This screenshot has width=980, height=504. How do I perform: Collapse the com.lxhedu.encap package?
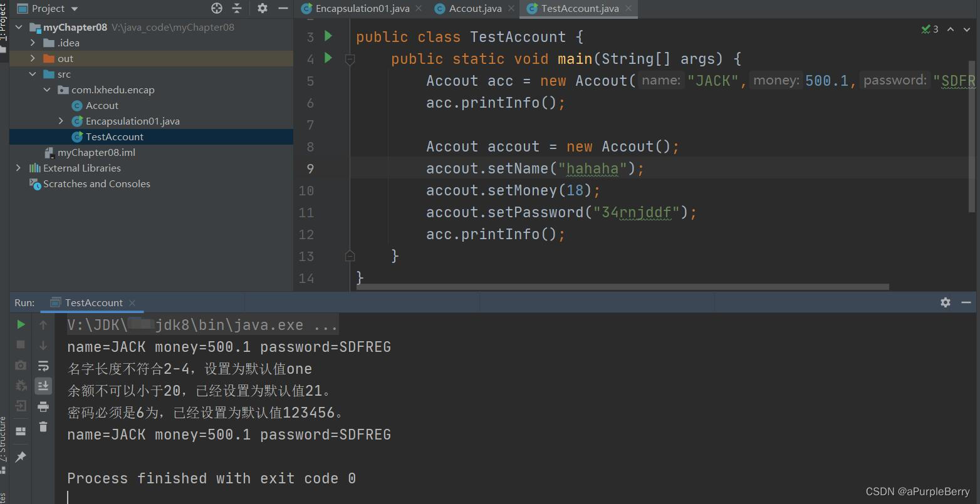coord(47,90)
